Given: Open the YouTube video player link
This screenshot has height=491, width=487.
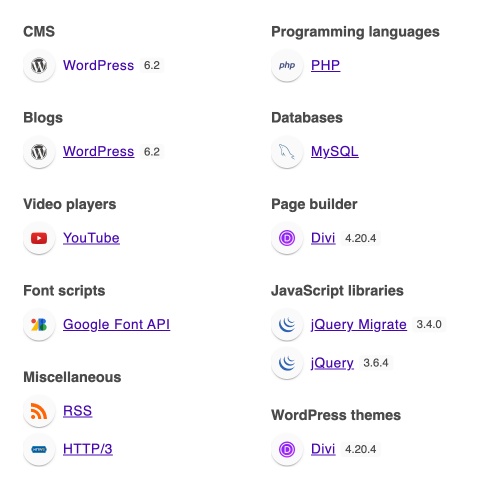Looking at the screenshot, I should coord(91,238).
